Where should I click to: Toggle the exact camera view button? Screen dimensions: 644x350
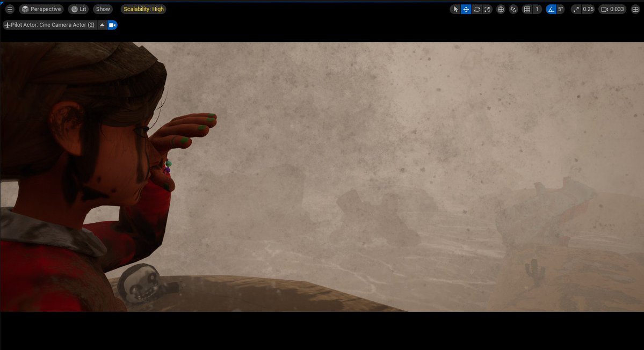point(112,25)
